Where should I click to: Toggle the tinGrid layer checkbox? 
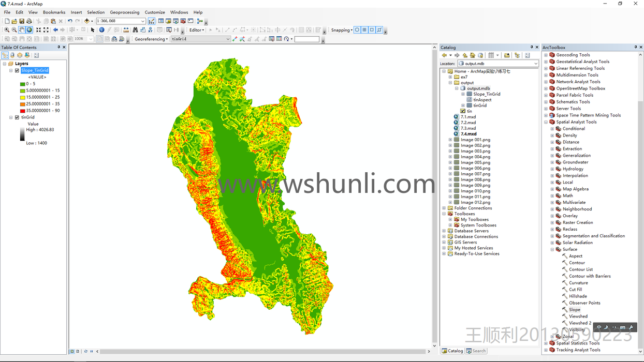pos(17,117)
